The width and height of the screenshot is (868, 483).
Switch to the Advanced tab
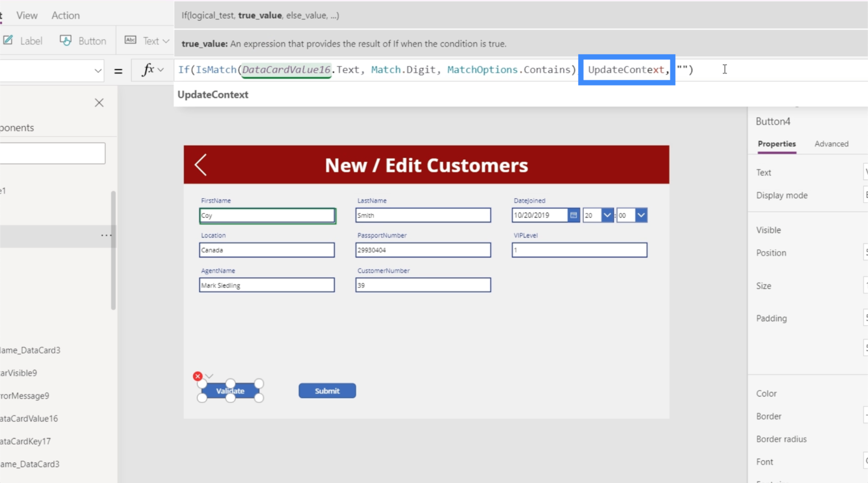point(831,144)
